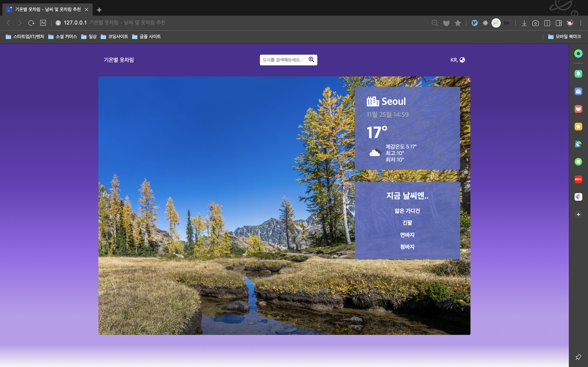Click the magnifier search icon in city search box
The image size is (588, 367).
tap(311, 59)
